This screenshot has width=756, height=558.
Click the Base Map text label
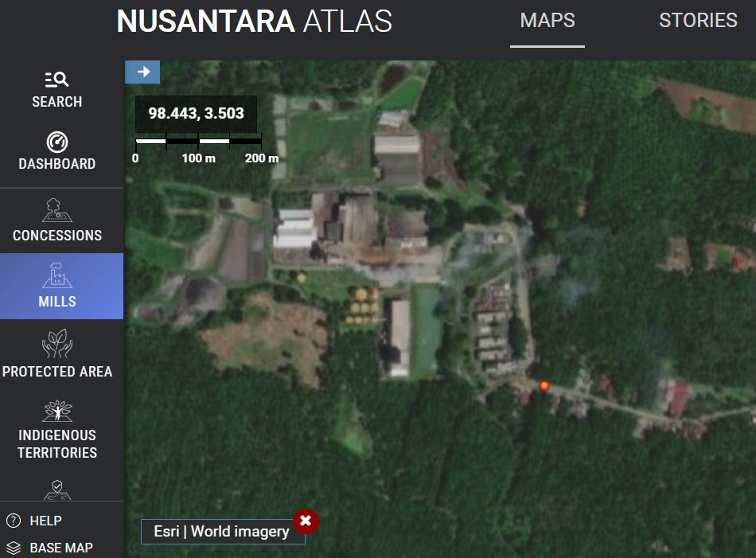click(61, 548)
